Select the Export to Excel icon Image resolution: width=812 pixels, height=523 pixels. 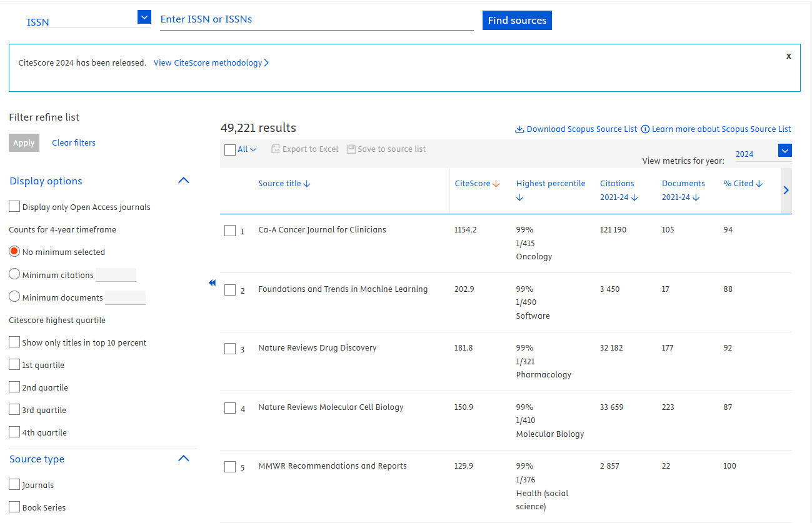[275, 149]
